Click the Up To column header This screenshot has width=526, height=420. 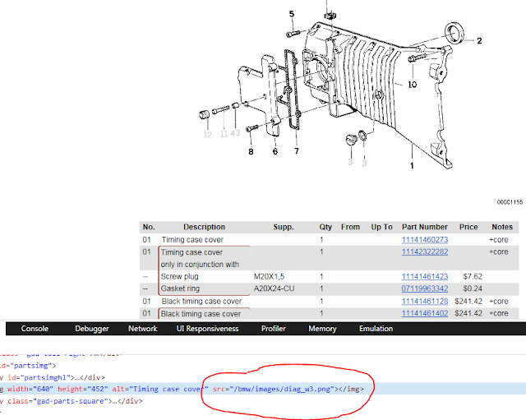[381, 227]
